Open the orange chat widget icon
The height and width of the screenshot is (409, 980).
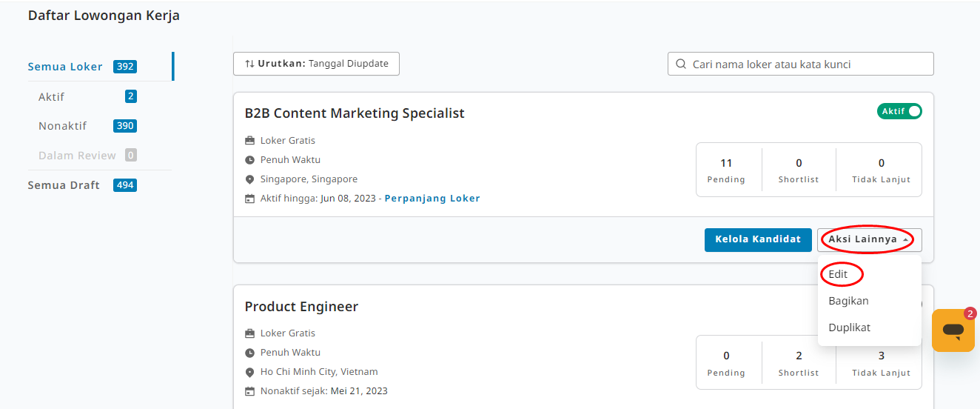(x=953, y=330)
